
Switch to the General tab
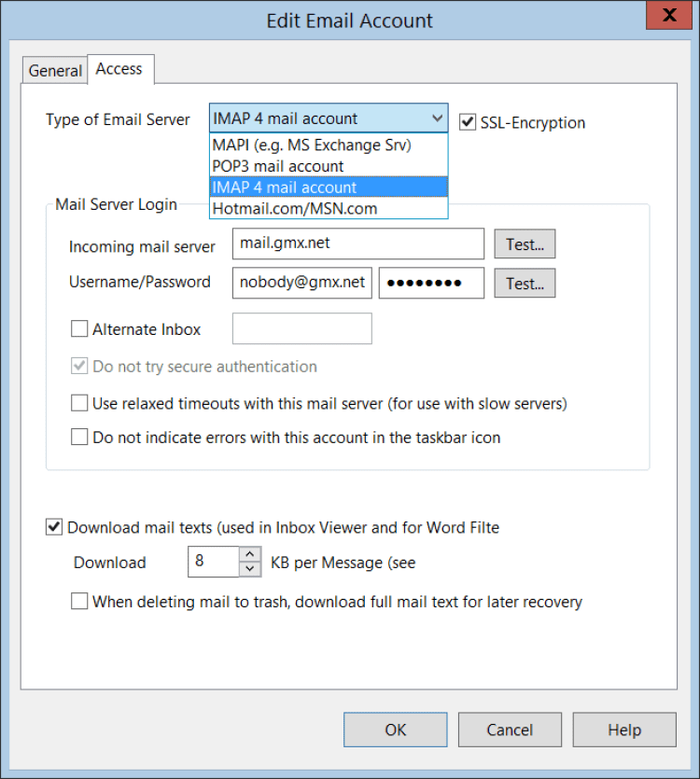tap(55, 71)
